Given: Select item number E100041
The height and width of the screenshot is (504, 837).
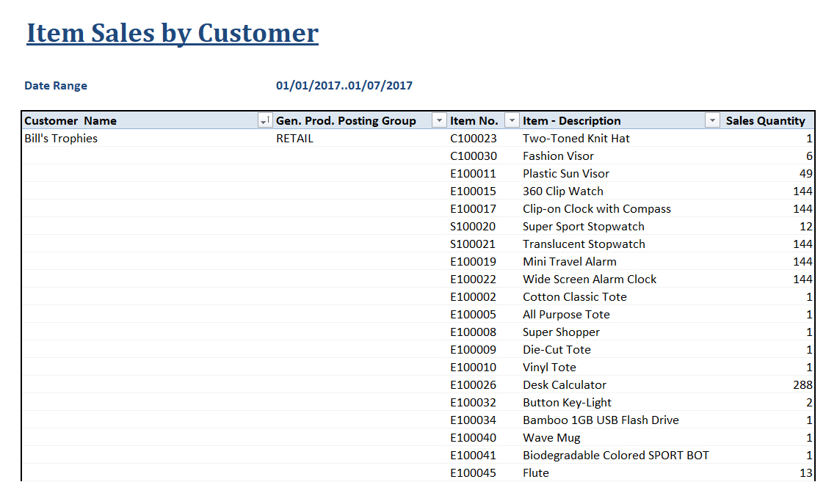Looking at the screenshot, I should tap(473, 455).
